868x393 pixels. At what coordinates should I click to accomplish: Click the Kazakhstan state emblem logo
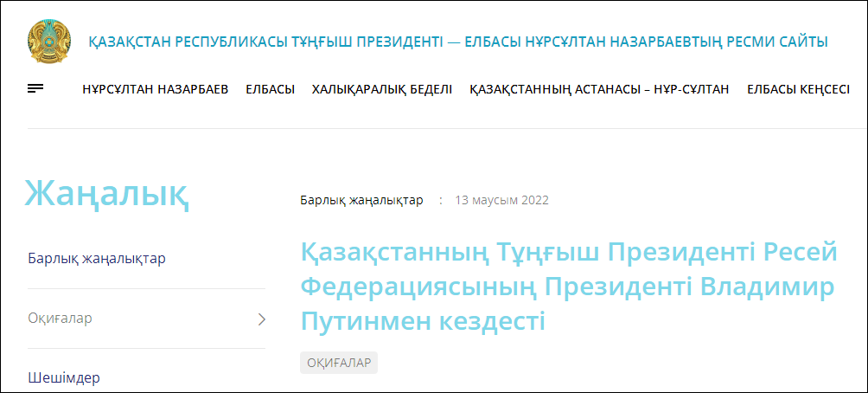click(49, 42)
